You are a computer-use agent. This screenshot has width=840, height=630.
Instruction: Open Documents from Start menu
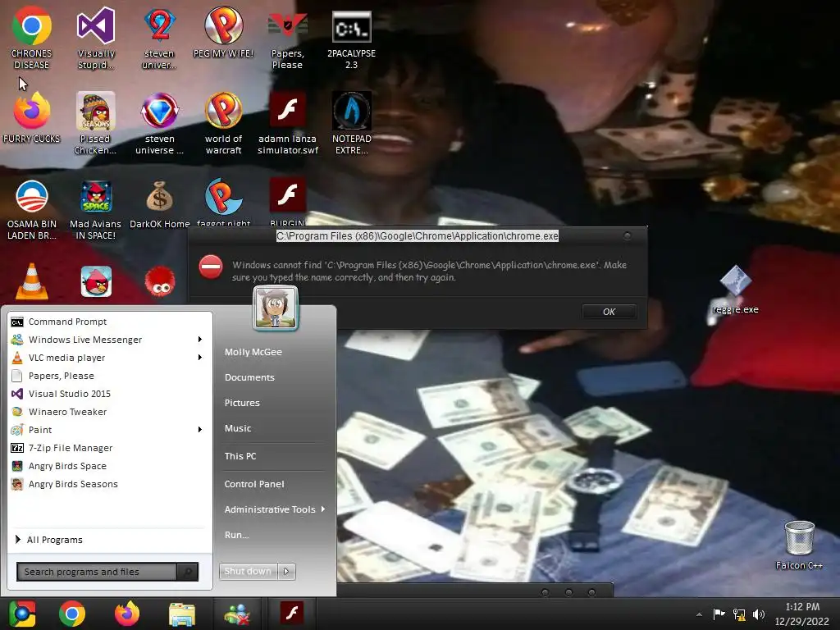(249, 377)
